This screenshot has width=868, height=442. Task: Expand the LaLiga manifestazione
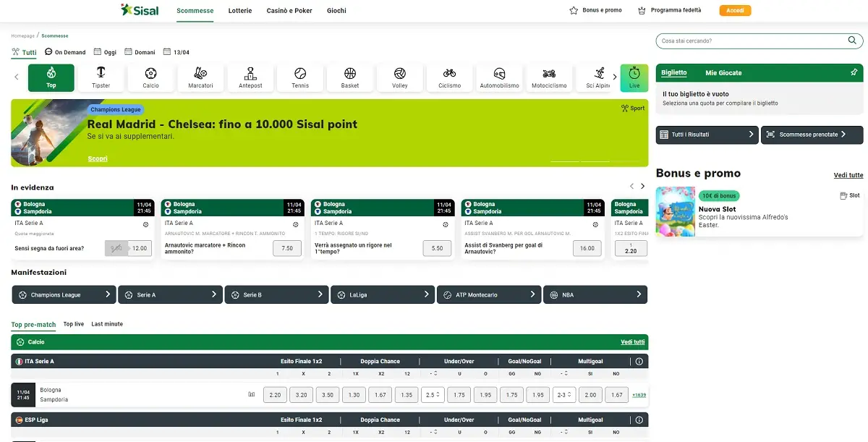pyautogui.click(x=383, y=294)
